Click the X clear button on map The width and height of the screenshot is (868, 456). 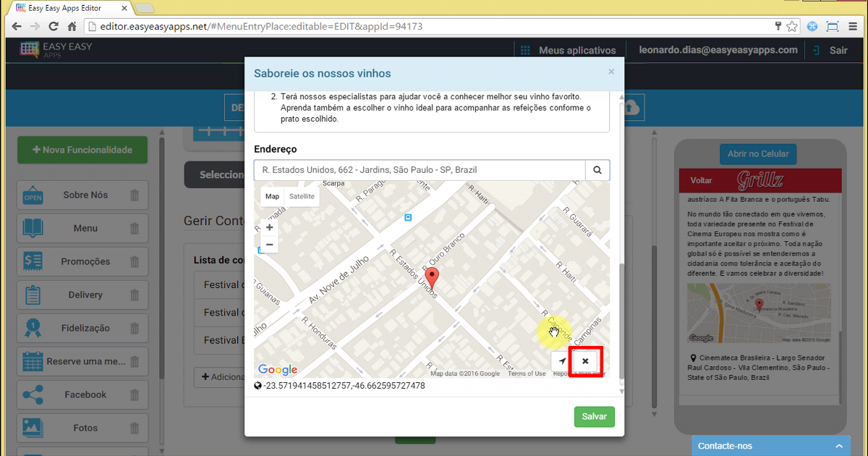585,361
